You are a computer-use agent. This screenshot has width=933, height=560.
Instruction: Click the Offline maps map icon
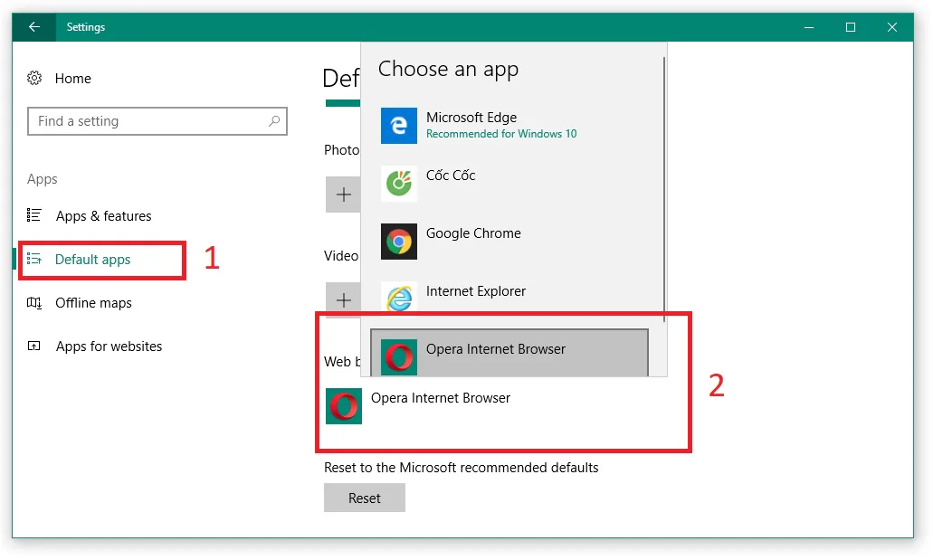pyautogui.click(x=33, y=303)
